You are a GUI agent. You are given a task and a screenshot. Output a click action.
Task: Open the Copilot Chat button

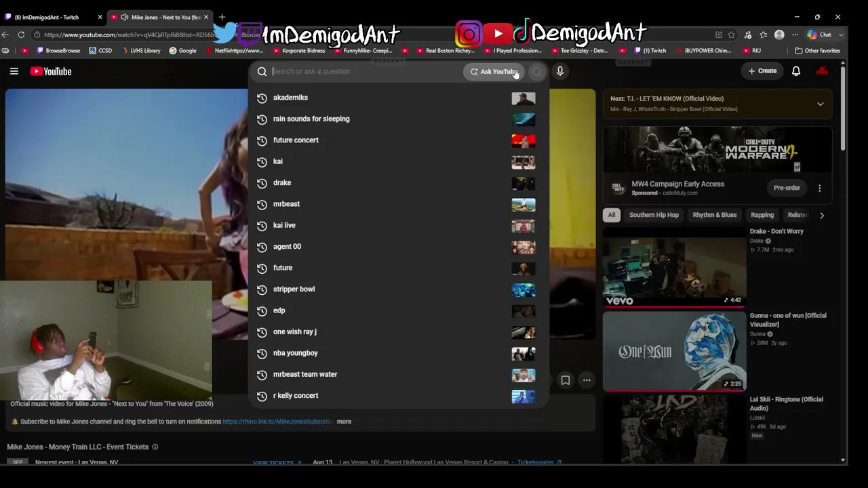click(x=820, y=35)
